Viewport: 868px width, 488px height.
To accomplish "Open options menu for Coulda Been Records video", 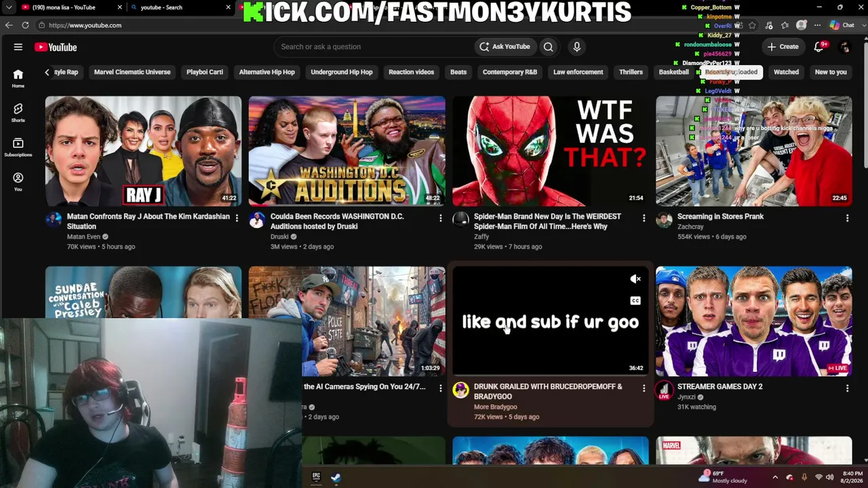I will click(440, 218).
